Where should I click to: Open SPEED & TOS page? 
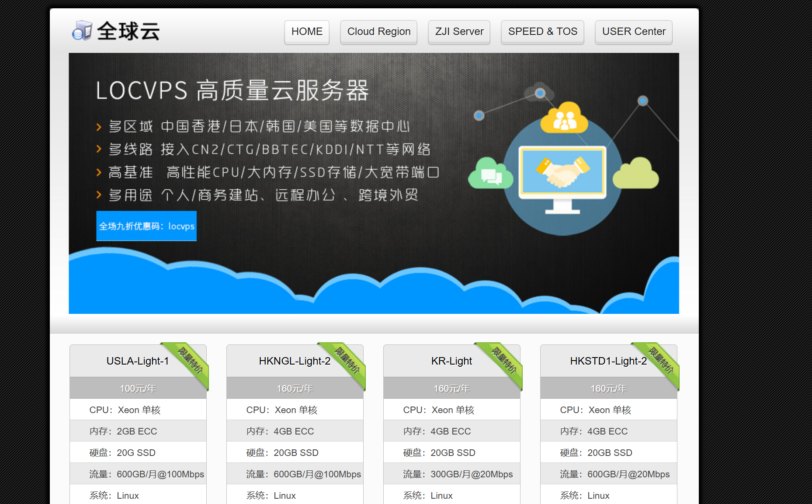(x=542, y=32)
